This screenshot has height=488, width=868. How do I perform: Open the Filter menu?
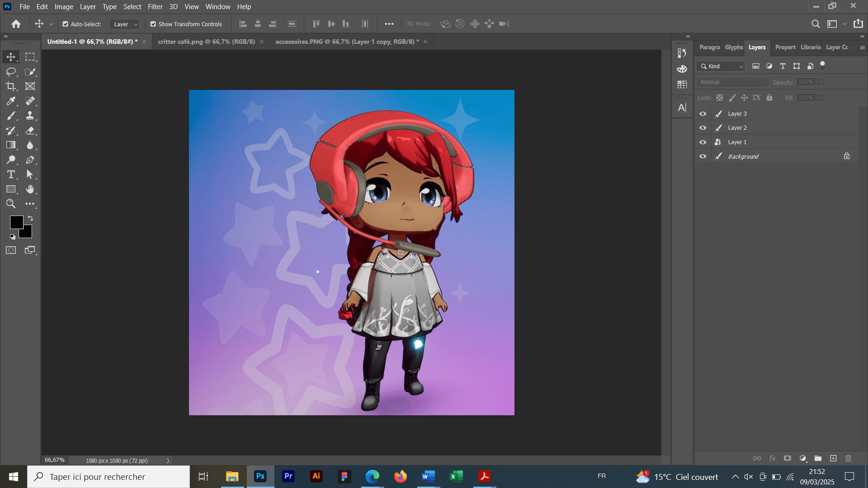point(155,7)
